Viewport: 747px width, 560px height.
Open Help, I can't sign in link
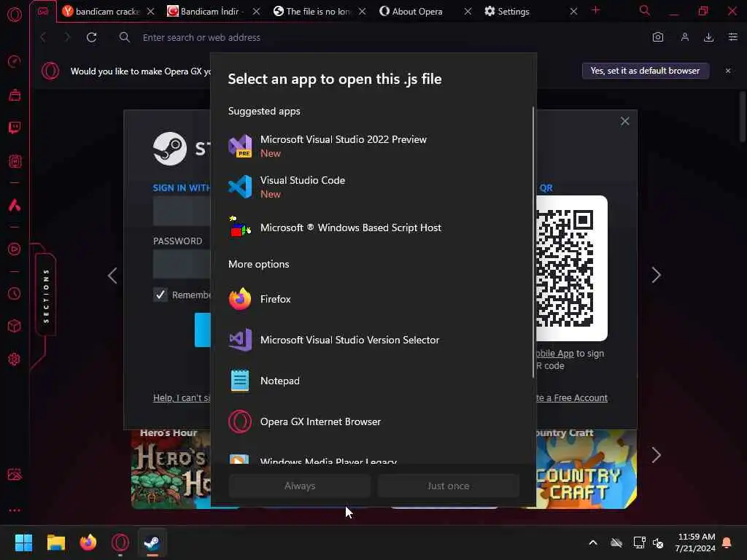[x=182, y=397]
